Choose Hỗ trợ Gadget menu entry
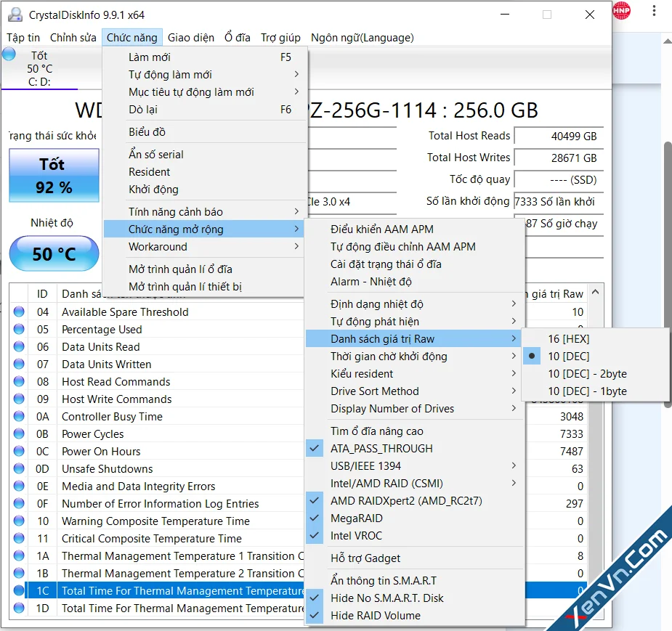Viewport: 672px width, 631px height. coord(415,558)
